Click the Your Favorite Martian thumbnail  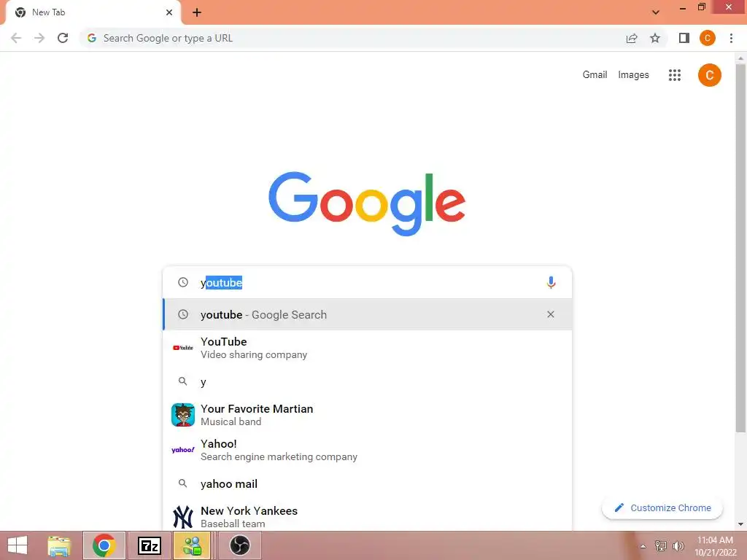click(x=183, y=415)
